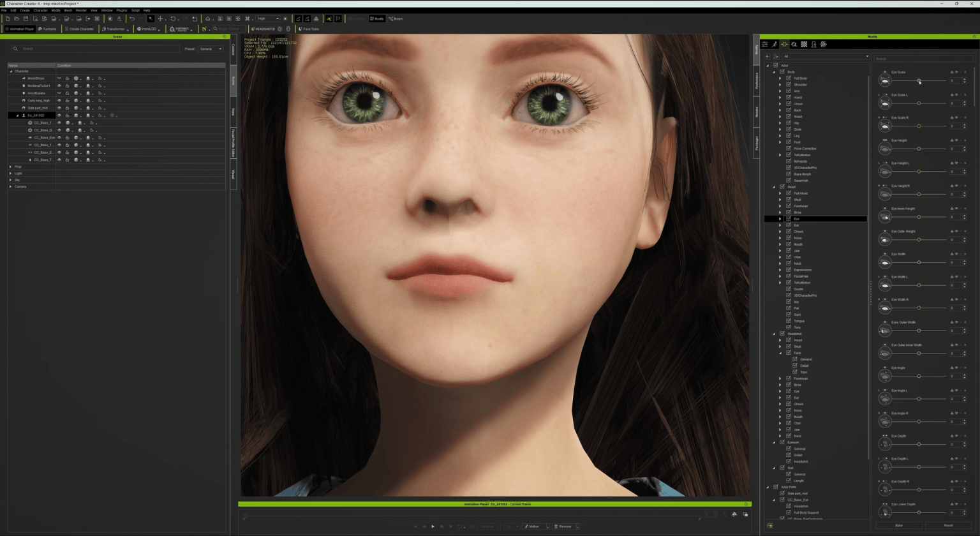
Task: Click the Reset button in Modify panel
Action: [947, 525]
